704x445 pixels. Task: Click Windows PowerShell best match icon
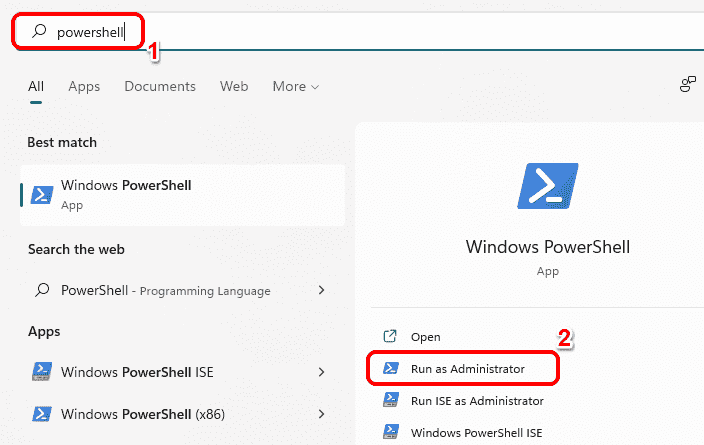click(x=43, y=194)
